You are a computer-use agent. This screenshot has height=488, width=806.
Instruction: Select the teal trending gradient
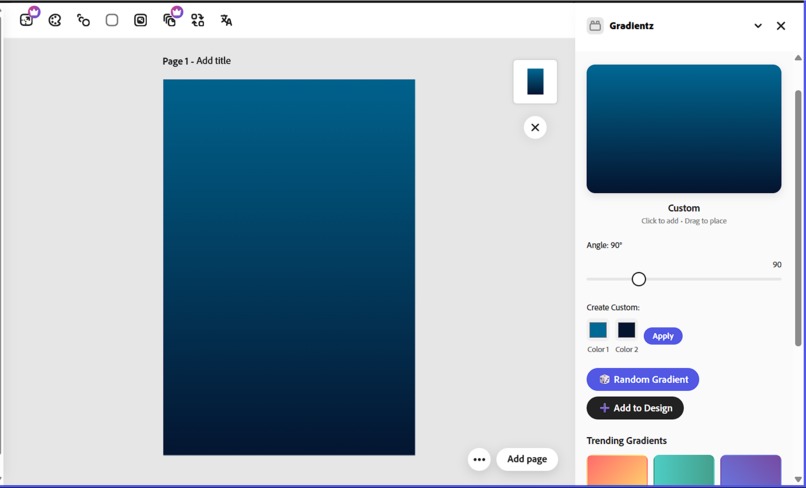coord(684,470)
